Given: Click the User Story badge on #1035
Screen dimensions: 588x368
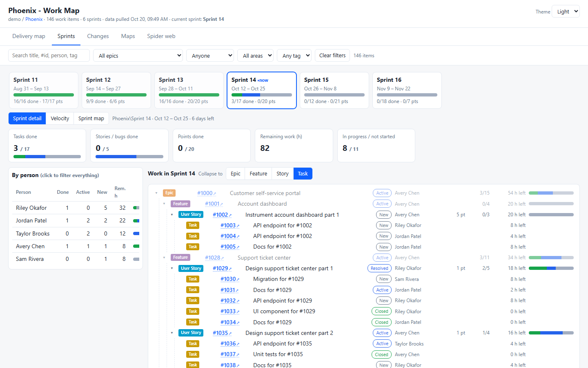Looking at the screenshot, I should 191,333.
